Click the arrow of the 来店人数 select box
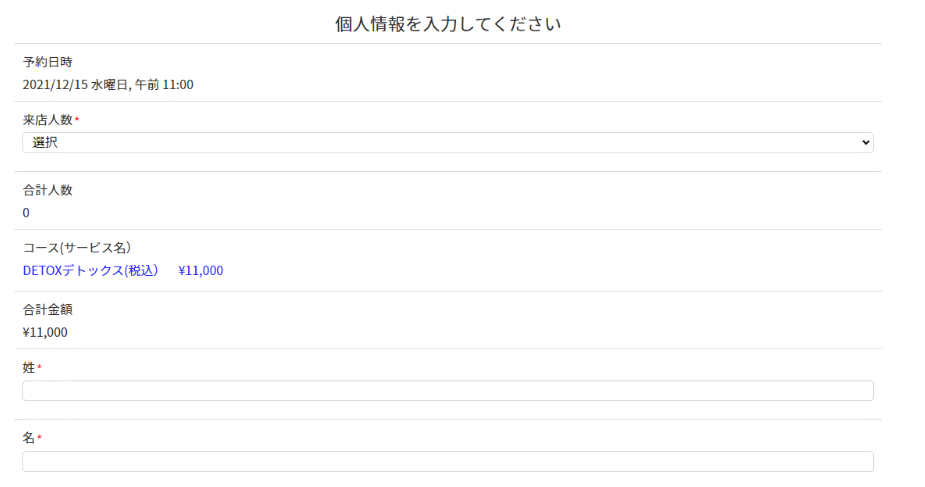Image resolution: width=925 pixels, height=487 pixels. click(x=865, y=143)
